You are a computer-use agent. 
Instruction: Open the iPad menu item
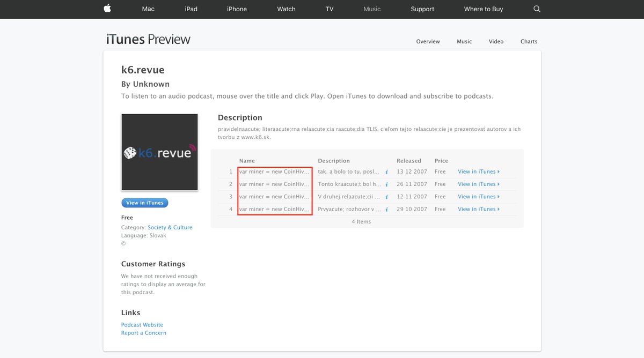(191, 9)
